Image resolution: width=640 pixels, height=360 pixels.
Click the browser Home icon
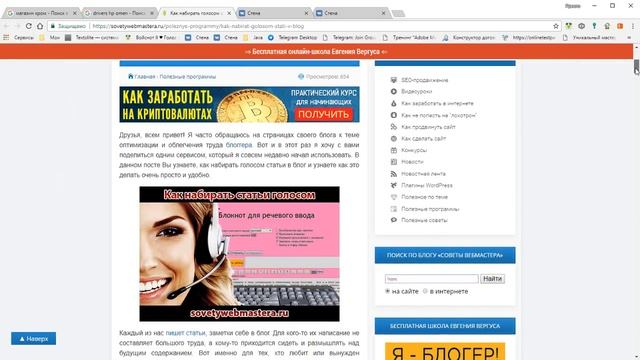[x=40, y=26]
